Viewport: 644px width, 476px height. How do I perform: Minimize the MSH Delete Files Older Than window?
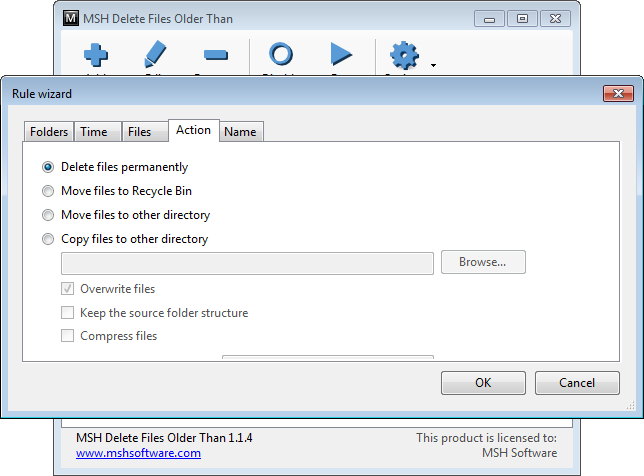click(489, 19)
